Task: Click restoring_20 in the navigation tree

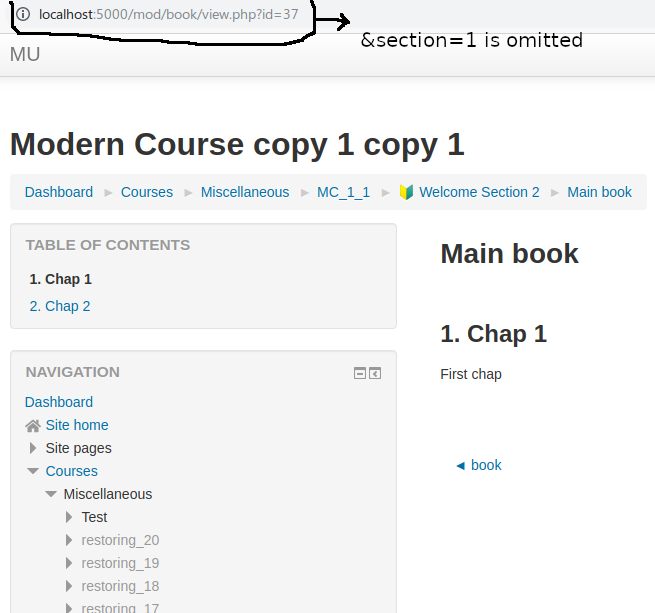Action: pos(120,540)
